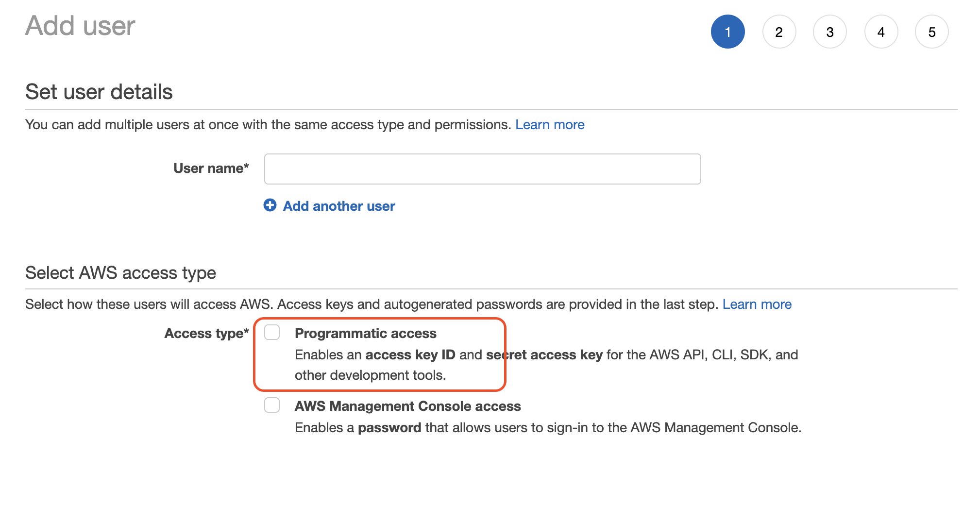
Task: Click the plus icon beside Add another user
Action: click(270, 205)
